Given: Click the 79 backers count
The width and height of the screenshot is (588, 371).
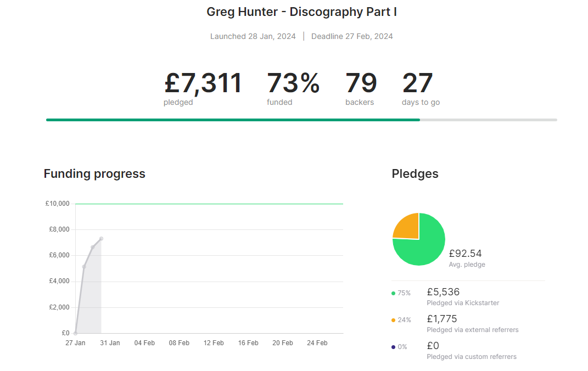Looking at the screenshot, I should coord(361,83).
